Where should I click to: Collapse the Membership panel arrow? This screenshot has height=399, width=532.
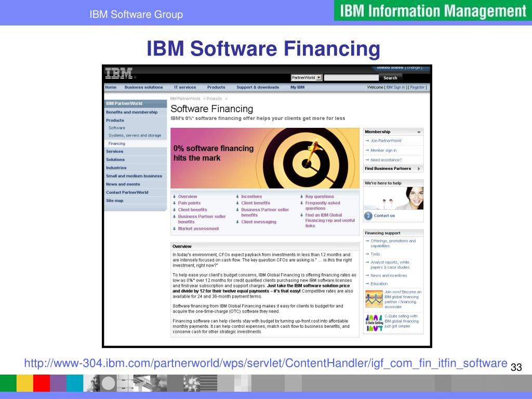[x=419, y=132]
